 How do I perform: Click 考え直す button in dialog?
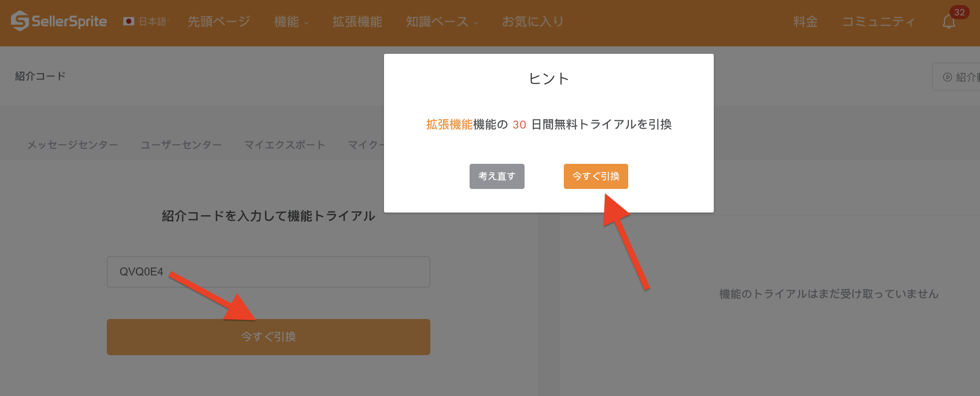497,176
